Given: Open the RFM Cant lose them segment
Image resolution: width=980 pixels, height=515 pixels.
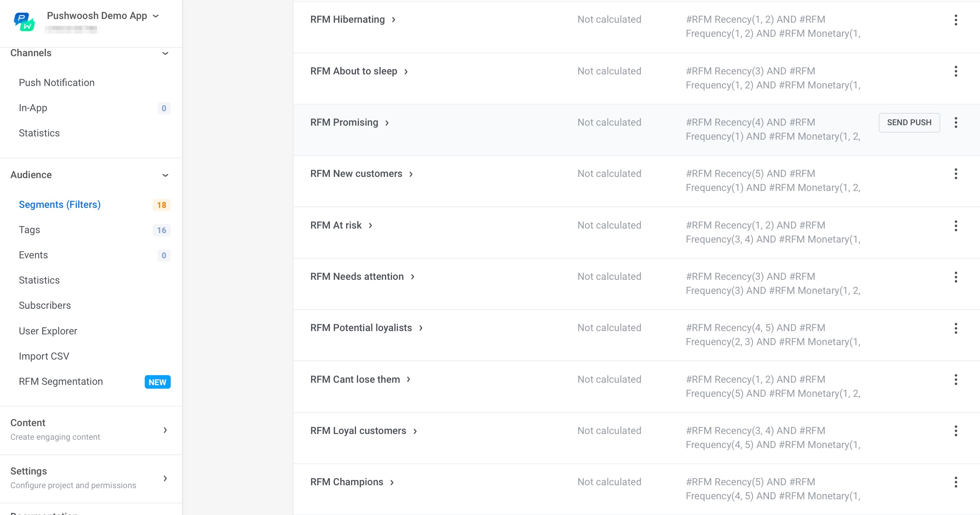Looking at the screenshot, I should [355, 379].
